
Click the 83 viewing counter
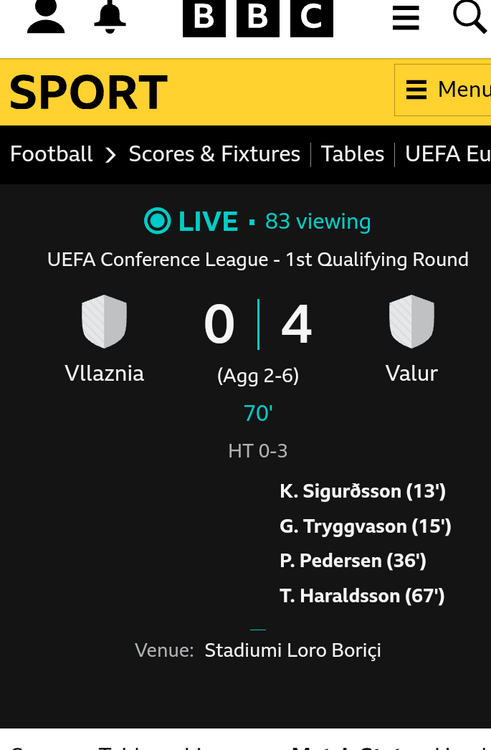point(318,221)
